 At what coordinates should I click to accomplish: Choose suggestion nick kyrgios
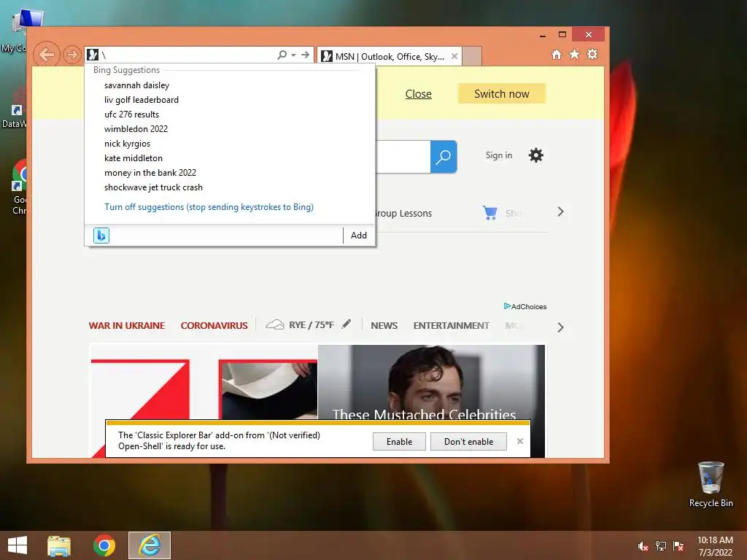127,144
